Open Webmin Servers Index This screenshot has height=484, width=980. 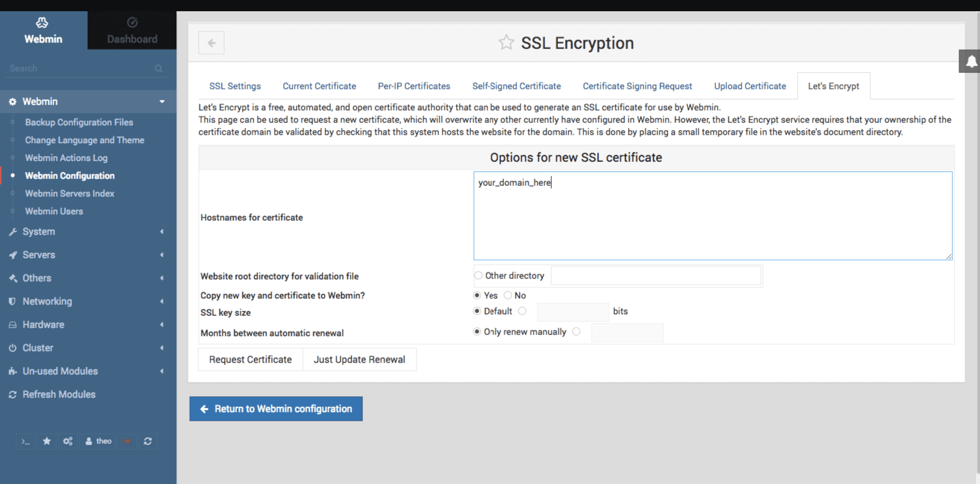click(x=70, y=194)
